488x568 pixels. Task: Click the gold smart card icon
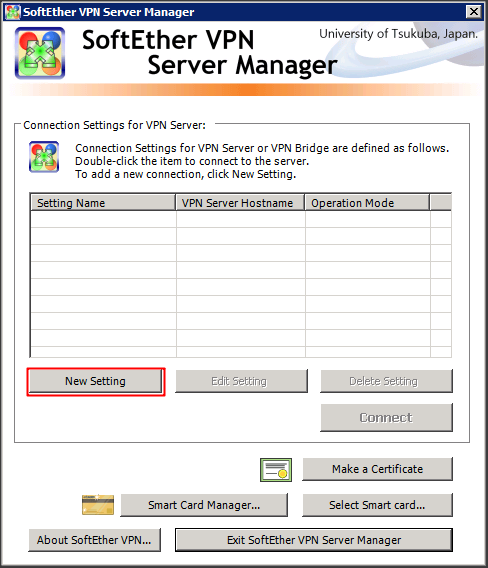(98, 505)
